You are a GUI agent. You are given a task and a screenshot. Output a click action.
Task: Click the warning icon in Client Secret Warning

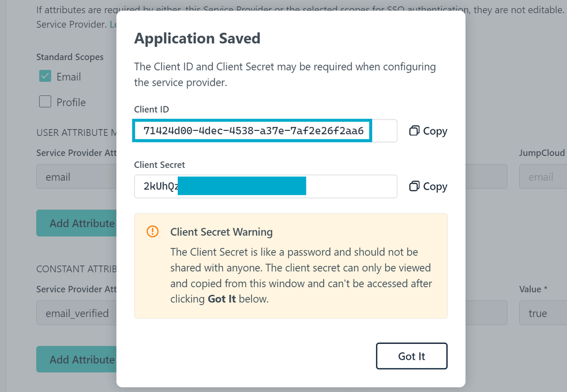click(152, 231)
